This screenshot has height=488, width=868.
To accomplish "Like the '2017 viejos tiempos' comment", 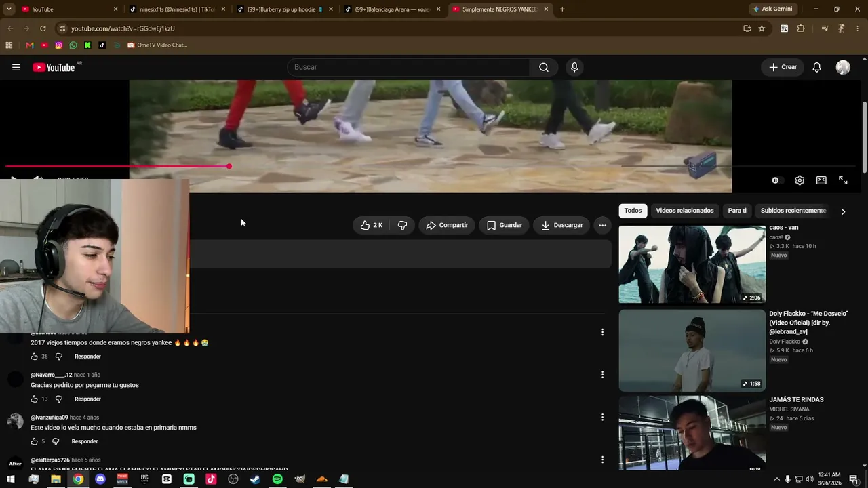I will pyautogui.click(x=34, y=357).
